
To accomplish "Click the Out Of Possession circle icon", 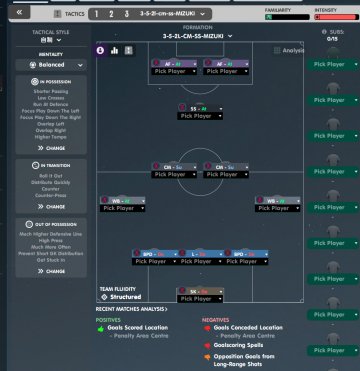I will [29, 224].
